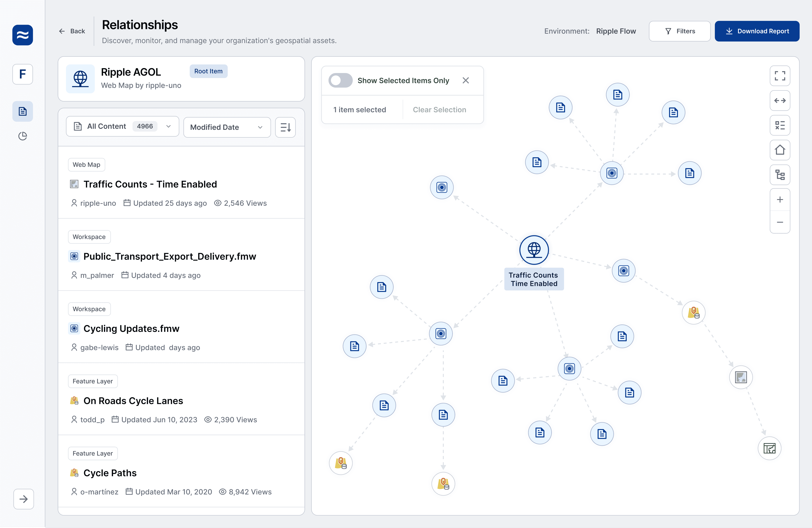Click the Traffic Counts web map thumbnail icon

pos(74,184)
